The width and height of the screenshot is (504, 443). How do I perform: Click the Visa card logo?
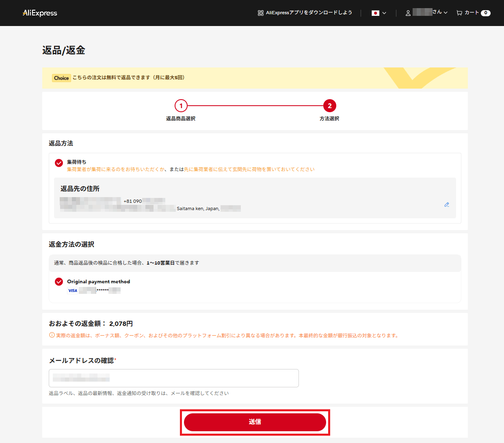73,291
